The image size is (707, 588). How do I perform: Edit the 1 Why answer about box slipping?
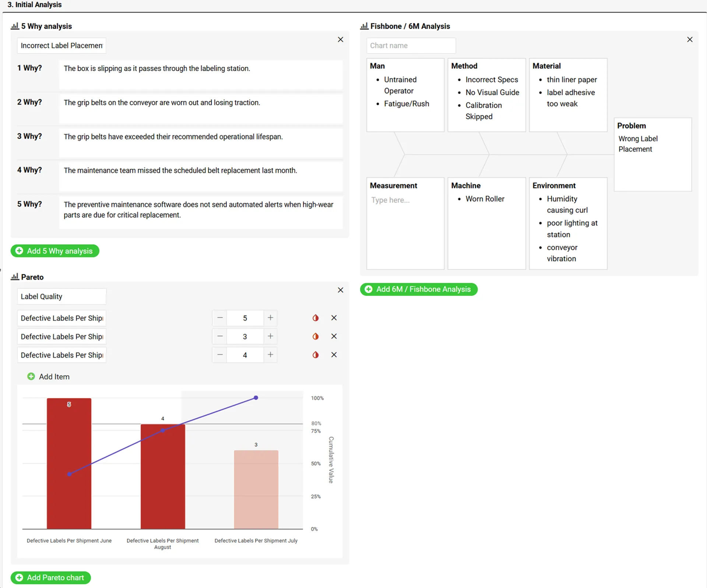201,75
